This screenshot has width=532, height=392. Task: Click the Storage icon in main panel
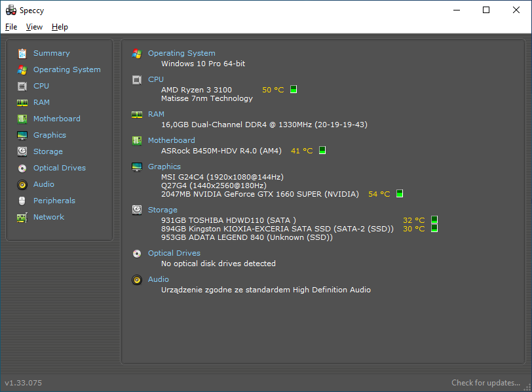coord(137,210)
